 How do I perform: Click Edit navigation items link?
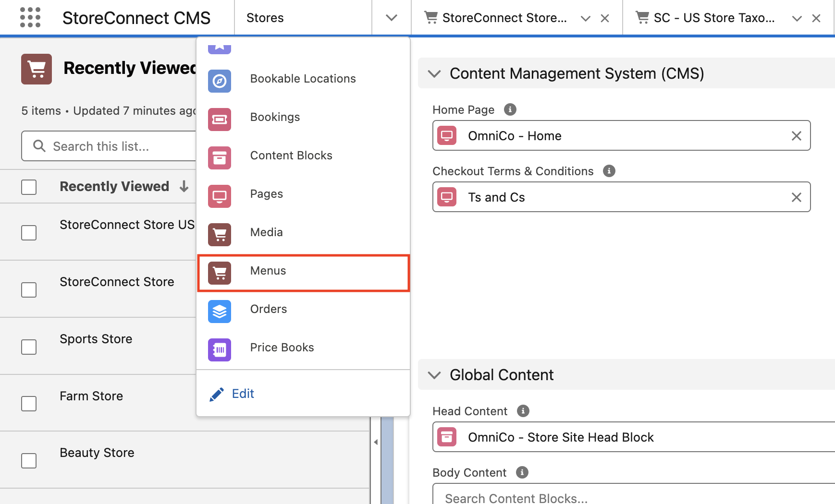(x=243, y=394)
